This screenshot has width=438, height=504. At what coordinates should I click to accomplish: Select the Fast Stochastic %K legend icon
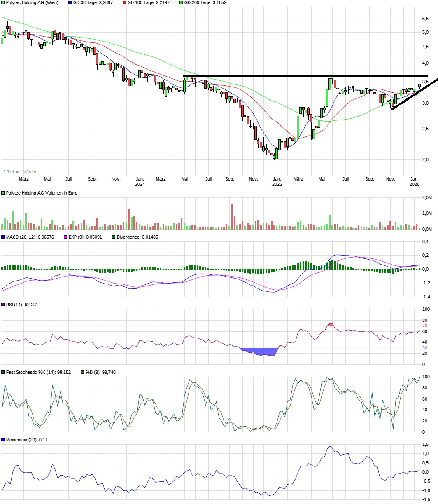3,372
